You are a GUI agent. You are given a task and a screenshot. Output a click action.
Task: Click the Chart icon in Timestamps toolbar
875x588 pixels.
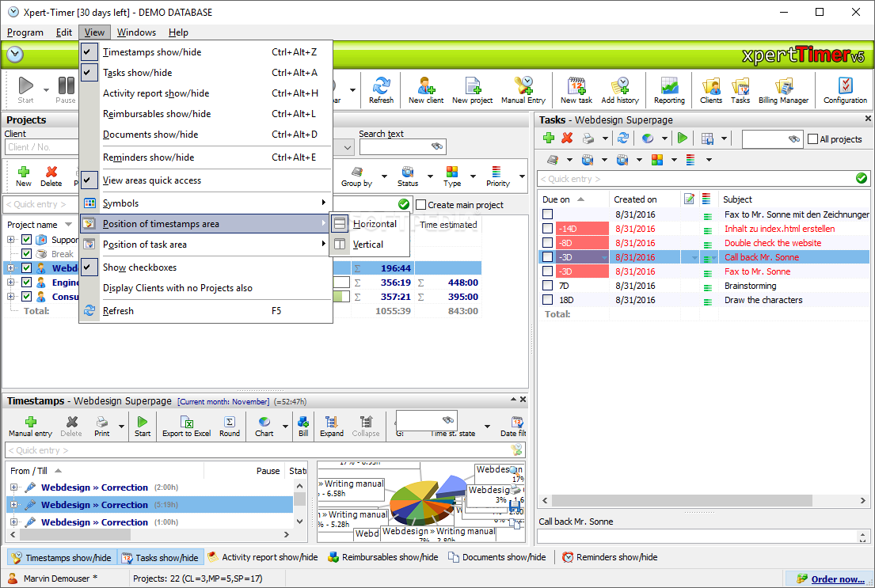(x=264, y=427)
